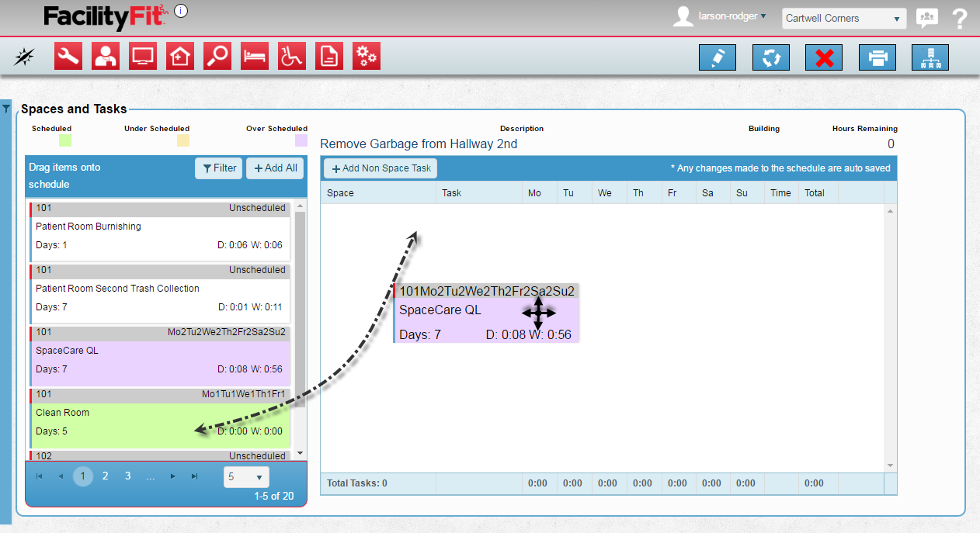Screen dimensions: 980x533
Task: Click the Task column header
Action: 452,193
